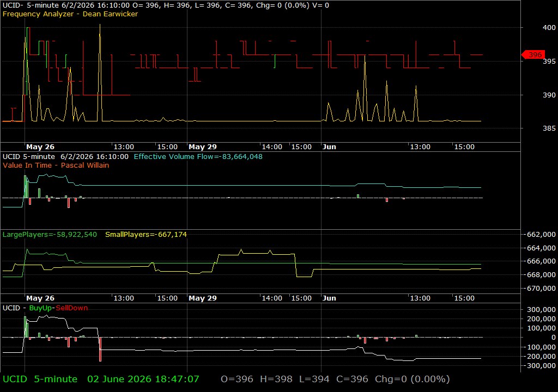Screen dimensions: 558x392
Task: Select the 'Value In Time - Pascal Willain' title
Action: 56,166
